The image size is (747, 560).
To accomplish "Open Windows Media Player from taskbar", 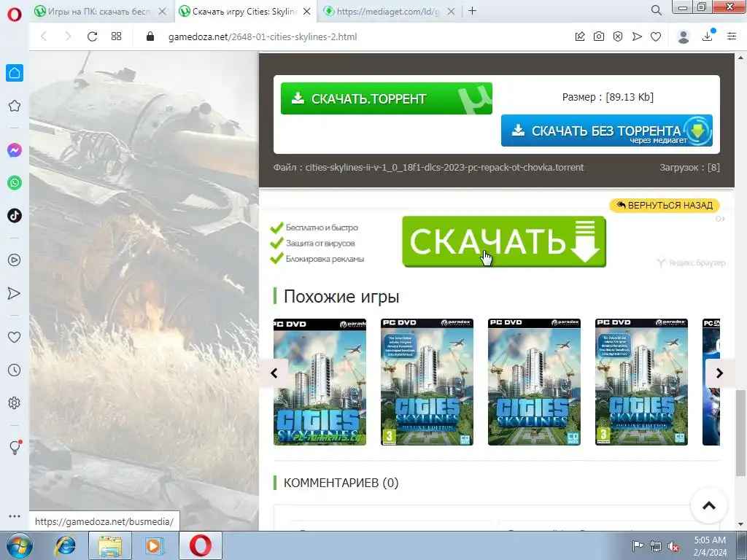I will click(x=154, y=545).
